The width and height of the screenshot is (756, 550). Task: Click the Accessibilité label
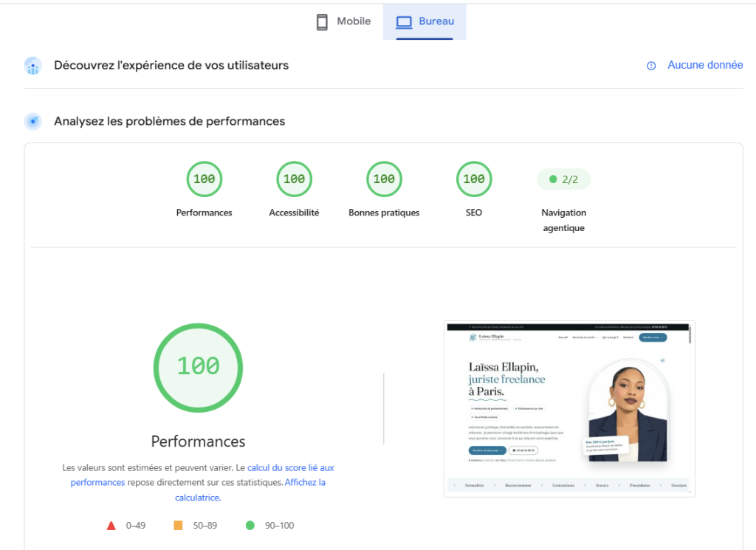[294, 213]
